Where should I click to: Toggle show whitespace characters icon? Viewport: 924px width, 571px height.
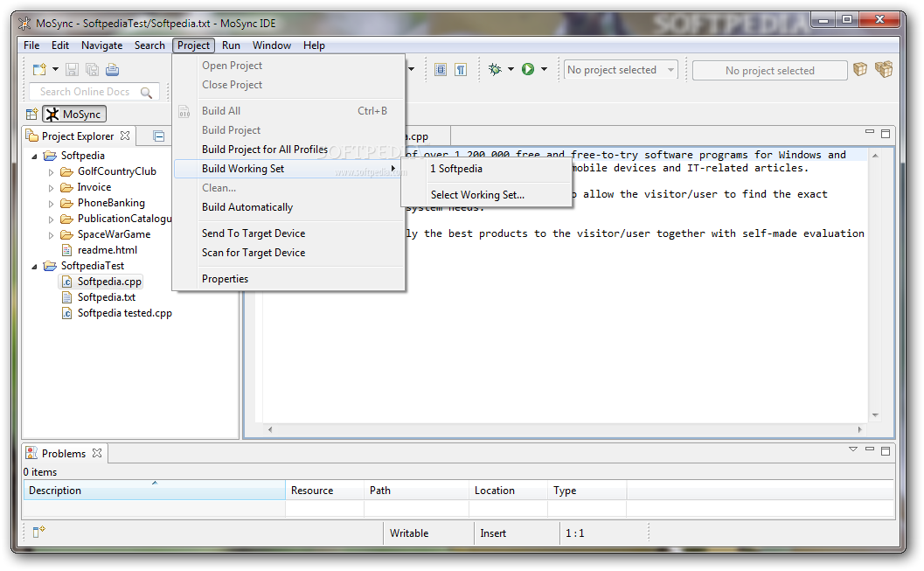coord(461,70)
